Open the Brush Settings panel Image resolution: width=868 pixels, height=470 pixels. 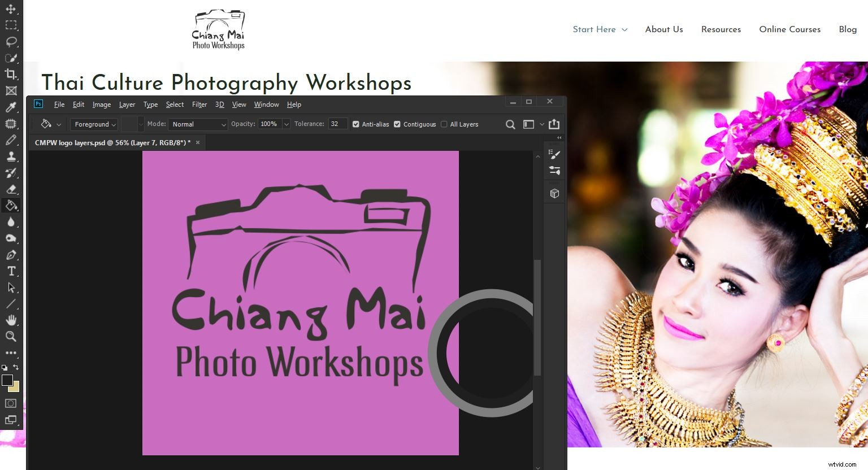554,154
